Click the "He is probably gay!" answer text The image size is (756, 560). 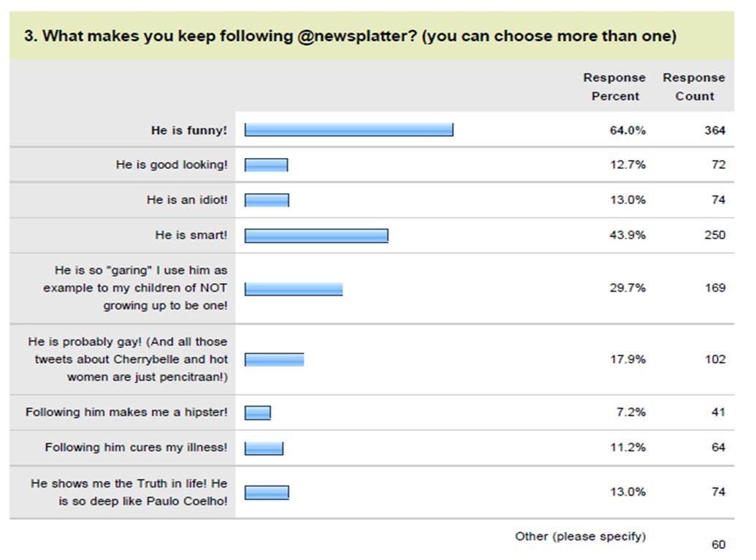tap(129, 359)
